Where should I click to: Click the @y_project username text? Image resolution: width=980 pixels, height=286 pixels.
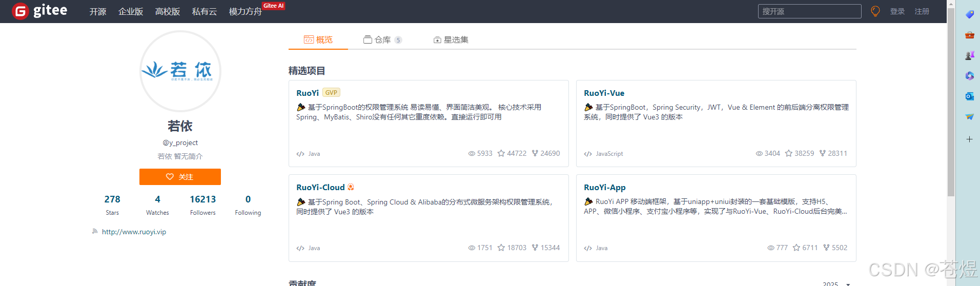point(180,142)
